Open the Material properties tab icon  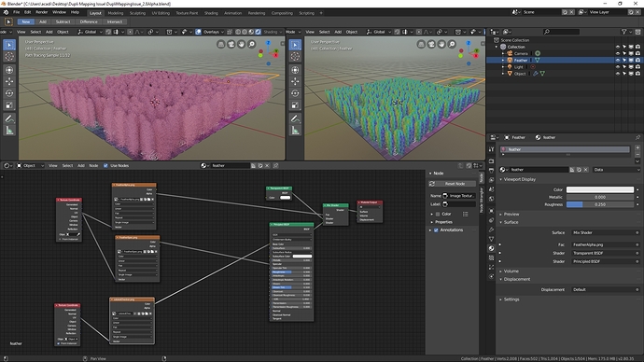(491, 248)
